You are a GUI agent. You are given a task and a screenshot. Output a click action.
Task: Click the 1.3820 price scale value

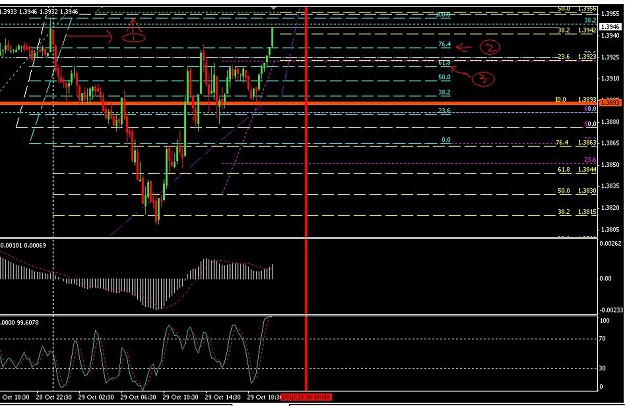click(610, 208)
